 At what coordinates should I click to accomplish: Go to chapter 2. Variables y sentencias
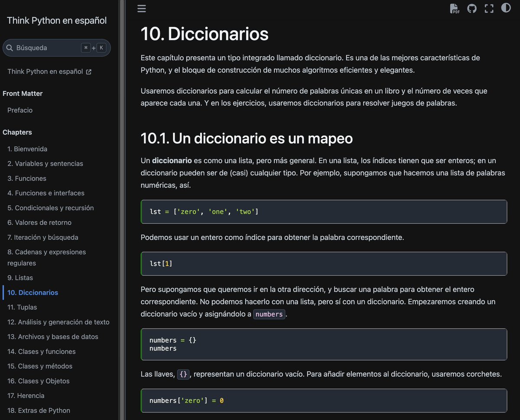45,163
